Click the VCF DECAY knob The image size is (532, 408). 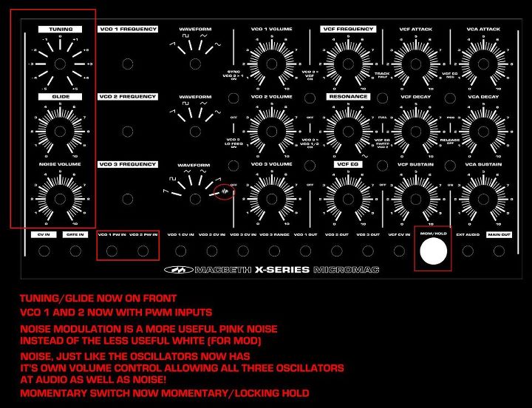pyautogui.click(x=415, y=132)
